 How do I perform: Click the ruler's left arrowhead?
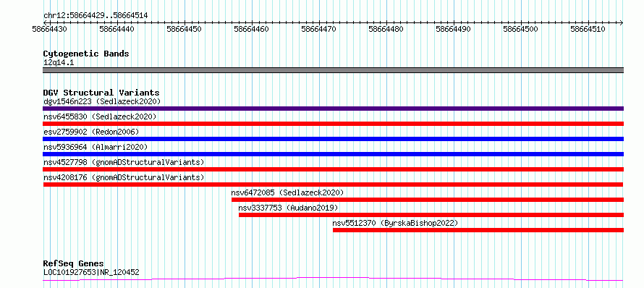(45, 22)
